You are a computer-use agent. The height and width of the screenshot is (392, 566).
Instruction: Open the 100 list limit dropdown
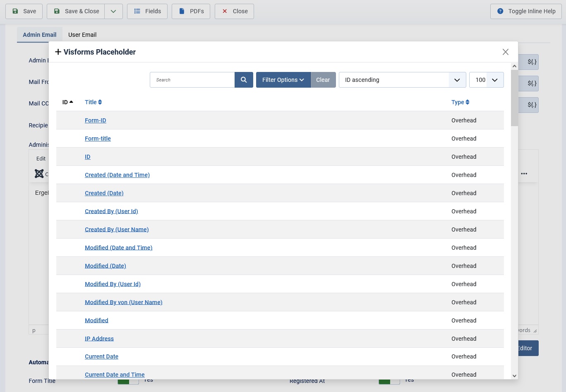pos(486,80)
